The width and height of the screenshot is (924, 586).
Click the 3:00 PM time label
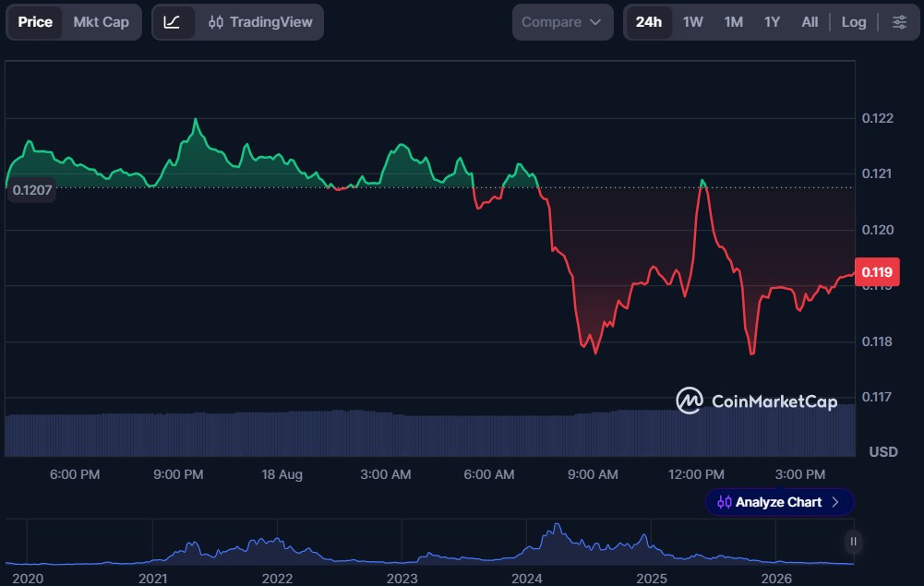coord(799,474)
